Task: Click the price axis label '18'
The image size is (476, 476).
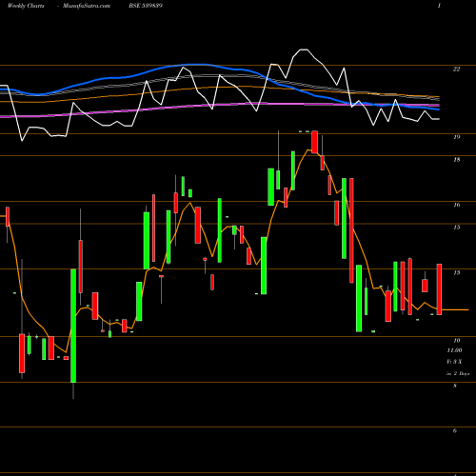Action: 456,160
